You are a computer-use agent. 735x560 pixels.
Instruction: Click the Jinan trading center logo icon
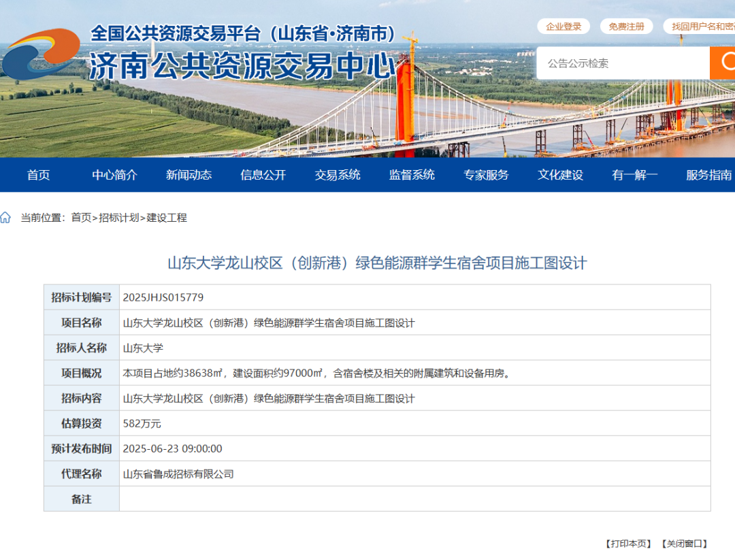click(x=40, y=54)
